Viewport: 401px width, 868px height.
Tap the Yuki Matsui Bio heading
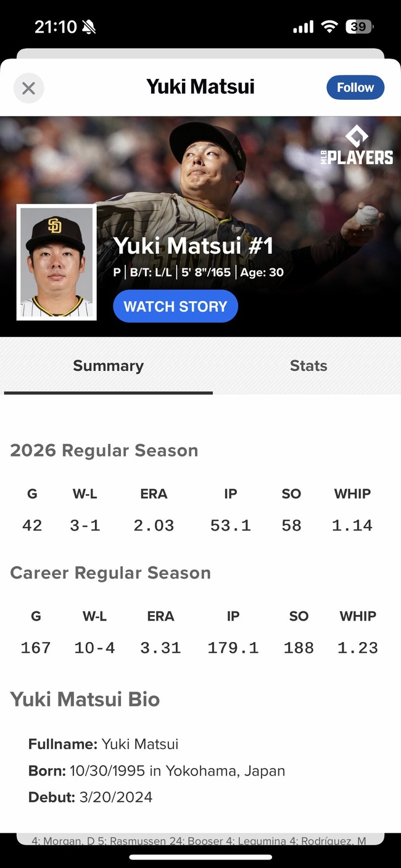85,699
